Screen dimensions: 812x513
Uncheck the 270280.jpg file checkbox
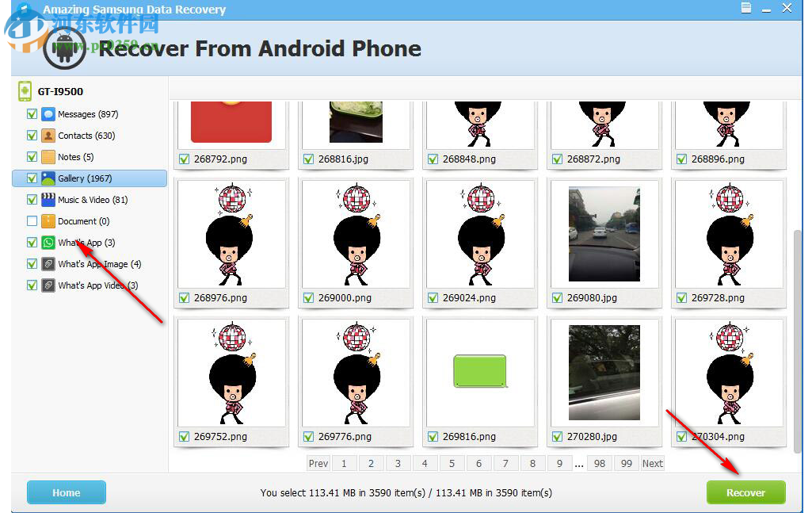[557, 437]
